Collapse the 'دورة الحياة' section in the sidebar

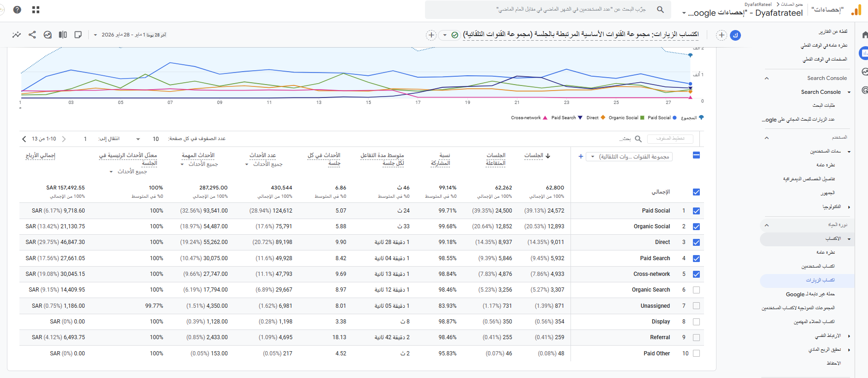click(766, 225)
